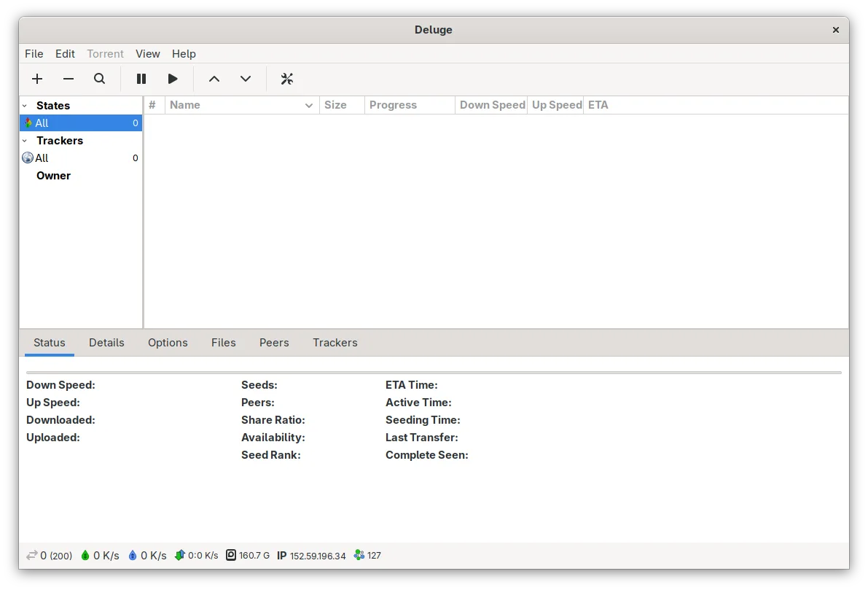
Task: Switch to the Options tab
Action: pos(168,342)
